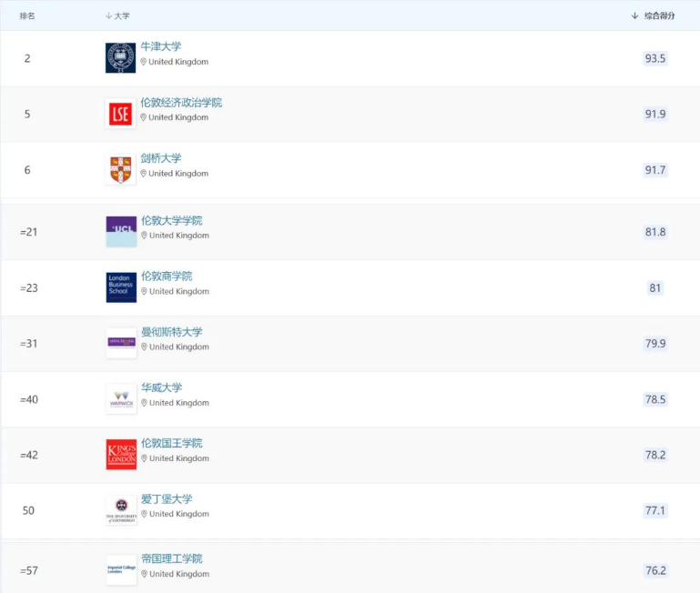
Task: Click the King's College London logo
Action: tap(121, 455)
